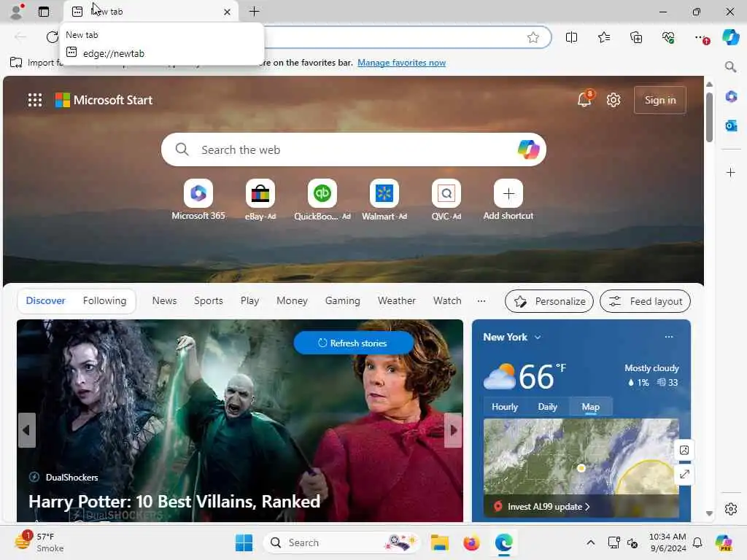Click the Search the web field
747x560 pixels.
[x=354, y=149]
